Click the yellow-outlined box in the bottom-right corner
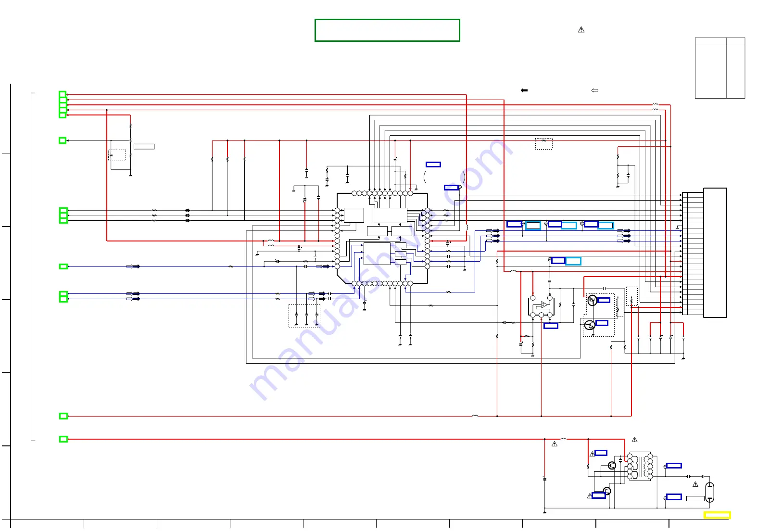The height and width of the screenshot is (532, 757). tap(717, 515)
